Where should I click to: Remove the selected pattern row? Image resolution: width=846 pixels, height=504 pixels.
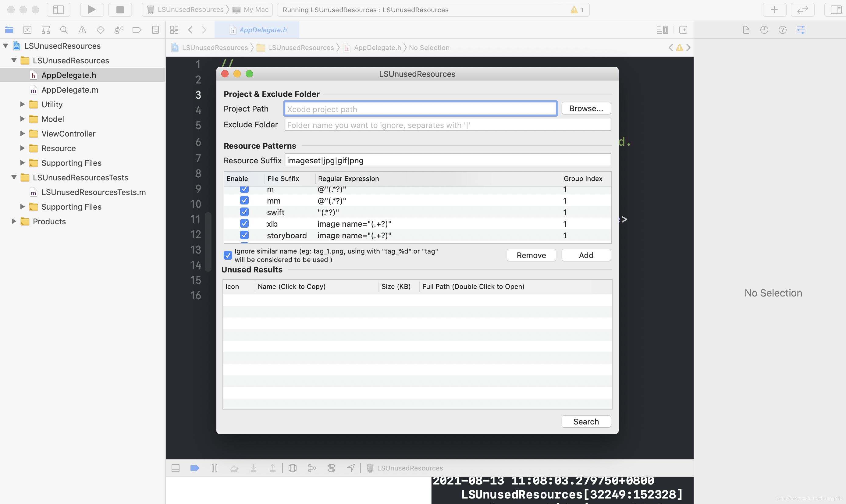point(531,255)
